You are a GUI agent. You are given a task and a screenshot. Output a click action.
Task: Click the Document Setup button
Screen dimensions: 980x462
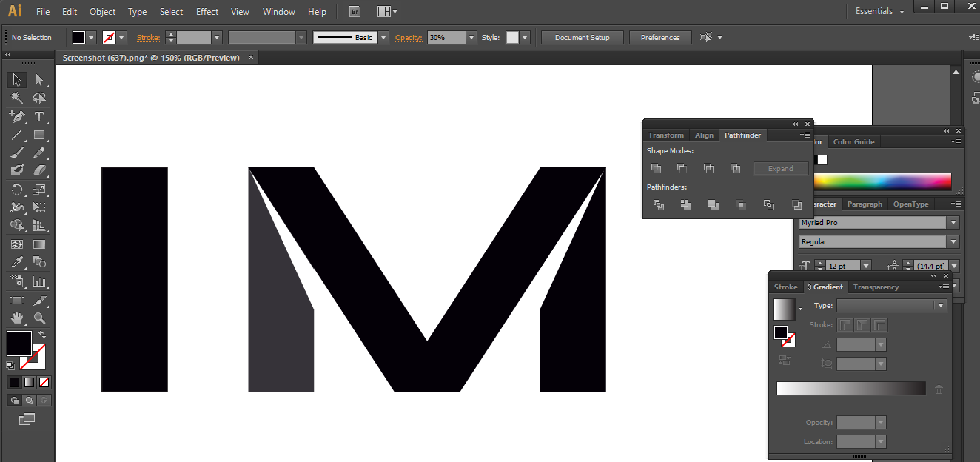582,37
